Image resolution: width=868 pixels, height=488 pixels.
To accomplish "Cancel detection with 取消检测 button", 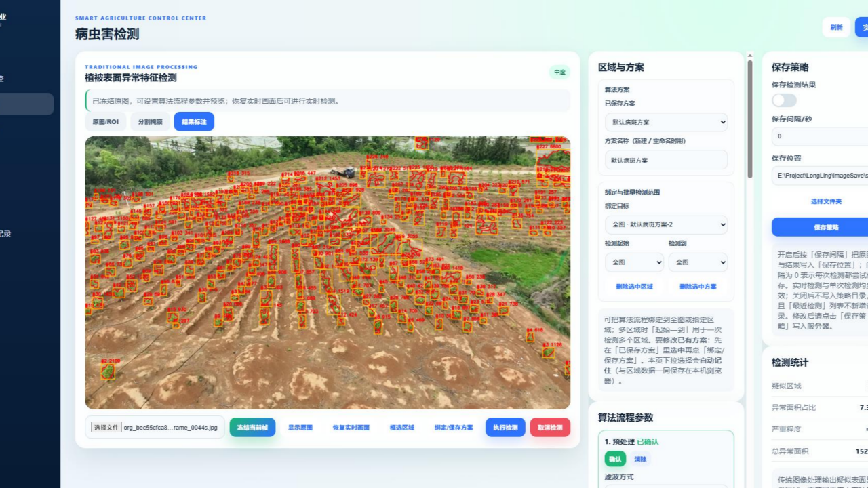I will coord(550,428).
